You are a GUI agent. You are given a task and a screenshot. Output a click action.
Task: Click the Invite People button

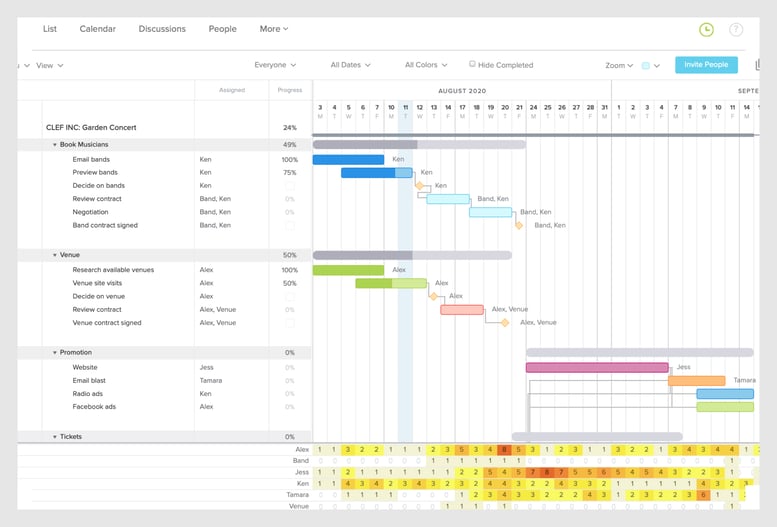pos(706,65)
